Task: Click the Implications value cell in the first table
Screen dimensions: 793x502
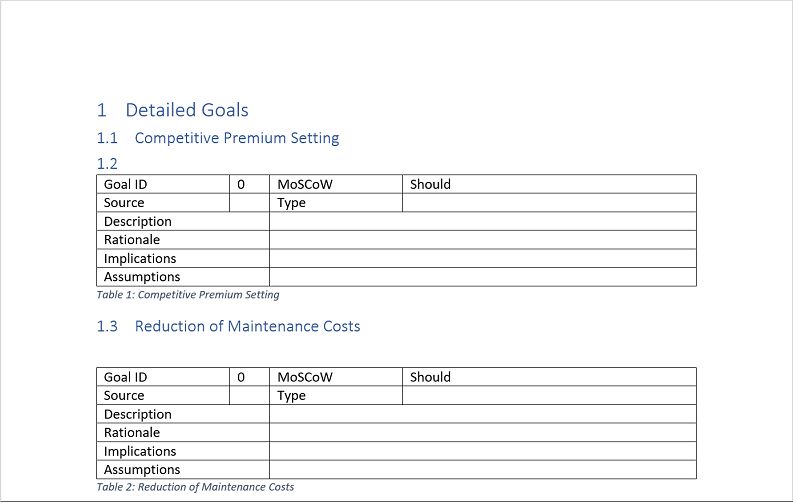Action: point(483,258)
